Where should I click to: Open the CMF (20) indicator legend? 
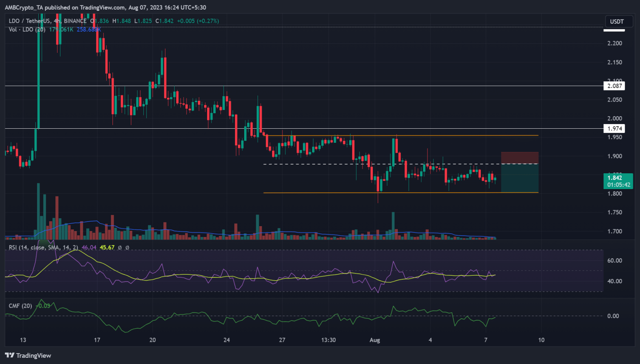coord(20,306)
